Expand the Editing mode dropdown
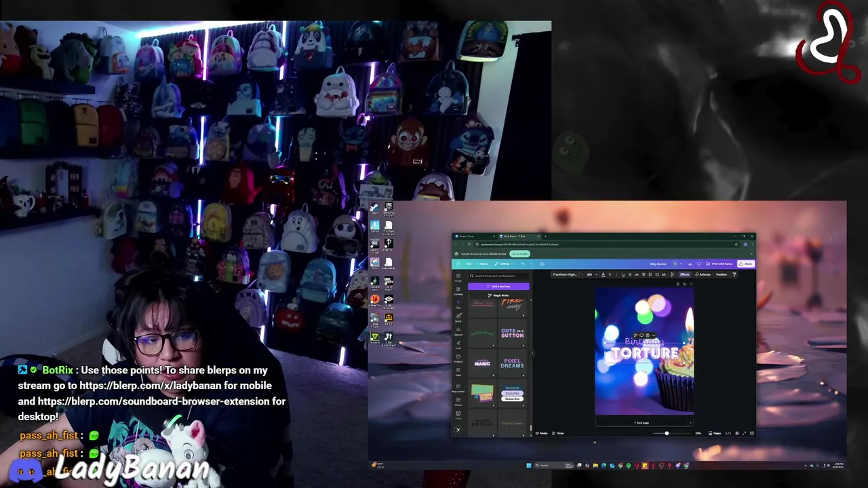This screenshot has width=868, height=488. [x=504, y=264]
